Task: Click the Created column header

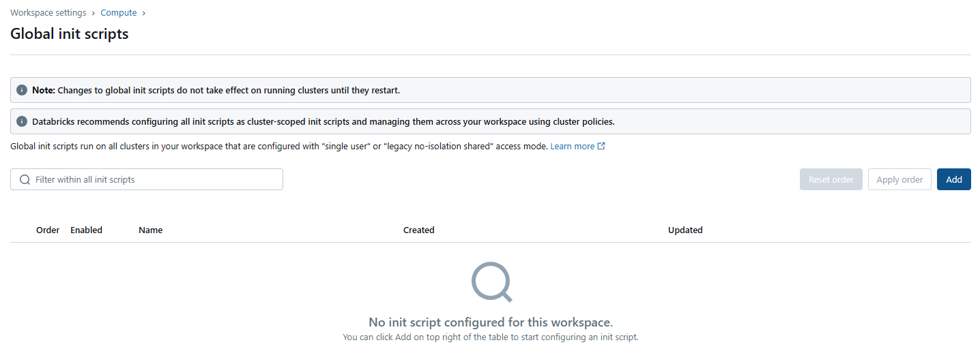Action: click(419, 230)
